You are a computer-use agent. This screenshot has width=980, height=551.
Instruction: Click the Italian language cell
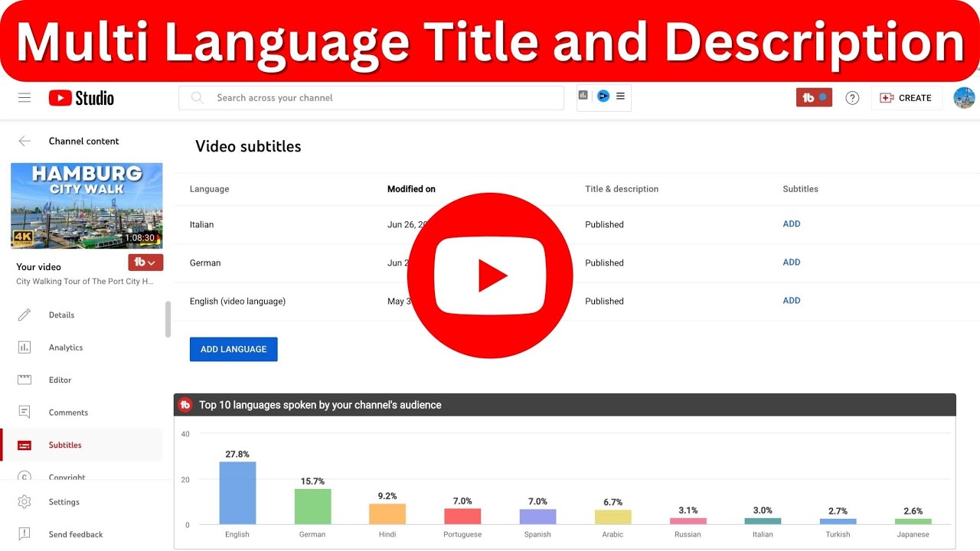tap(202, 224)
